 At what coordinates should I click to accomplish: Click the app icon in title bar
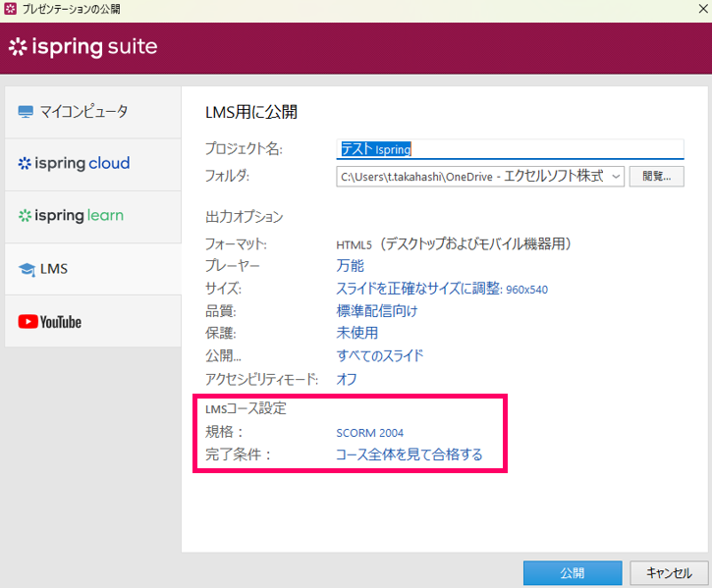click(x=10, y=9)
